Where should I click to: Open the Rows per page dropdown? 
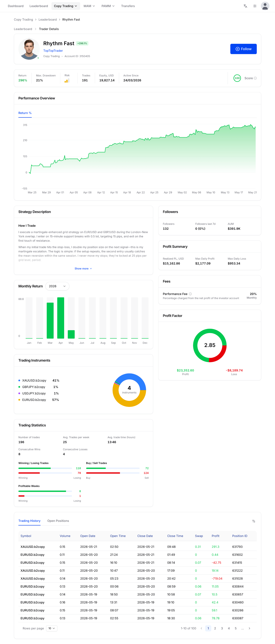[52, 628]
